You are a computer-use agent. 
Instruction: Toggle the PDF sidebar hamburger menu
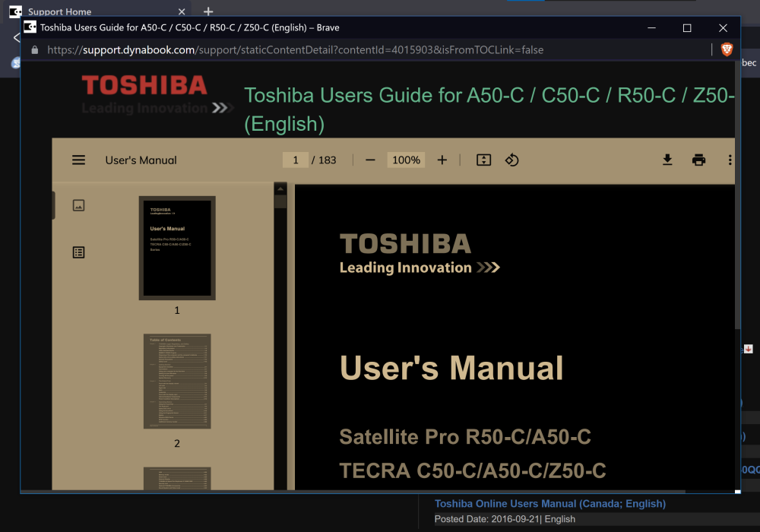[x=78, y=160]
